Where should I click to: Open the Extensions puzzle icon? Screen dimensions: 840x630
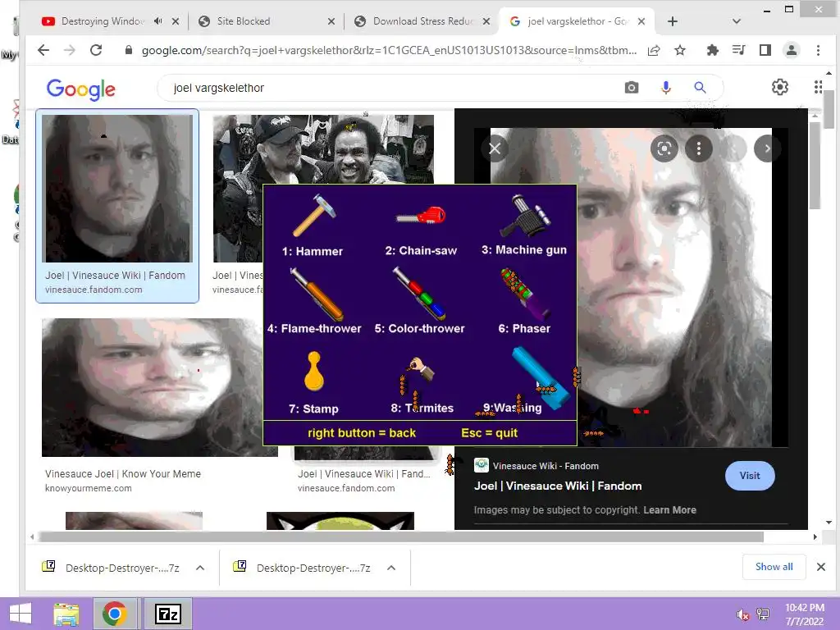(x=713, y=50)
